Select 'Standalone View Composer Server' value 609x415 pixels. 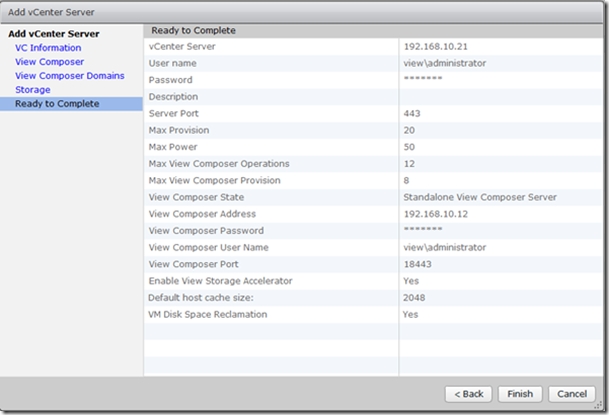point(480,197)
